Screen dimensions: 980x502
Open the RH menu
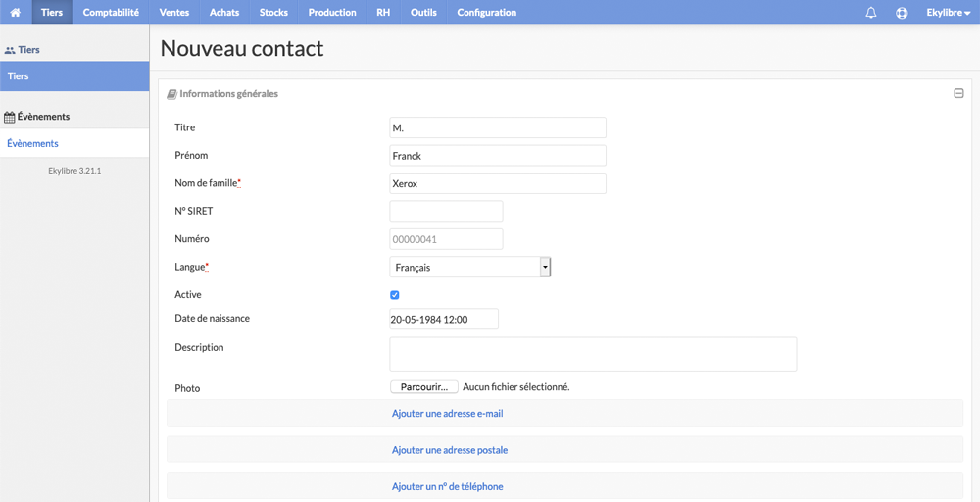point(383,13)
